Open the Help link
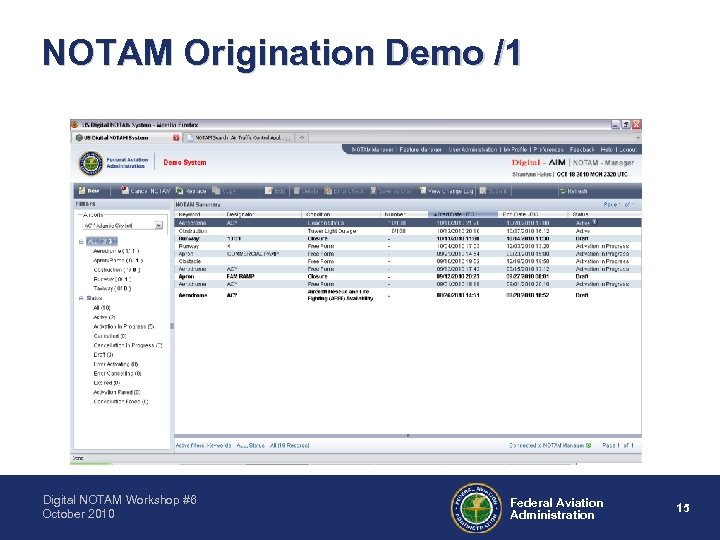 tap(607, 149)
